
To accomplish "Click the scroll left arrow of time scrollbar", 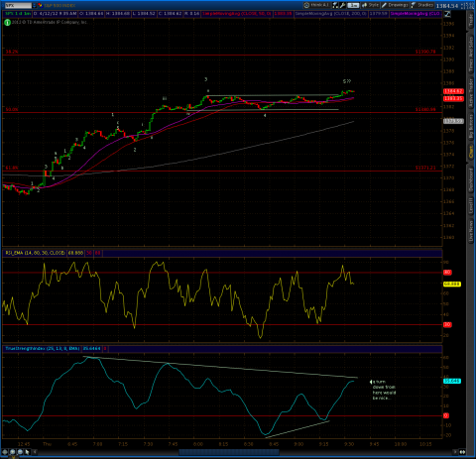I will tap(35, 452).
